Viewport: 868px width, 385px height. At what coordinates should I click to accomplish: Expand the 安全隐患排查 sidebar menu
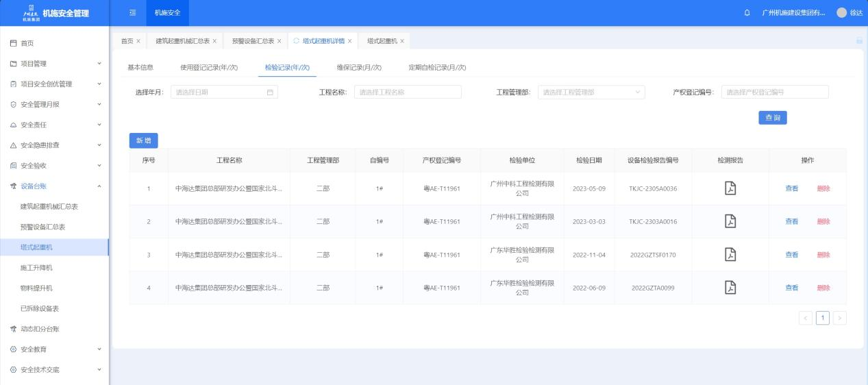(x=54, y=145)
